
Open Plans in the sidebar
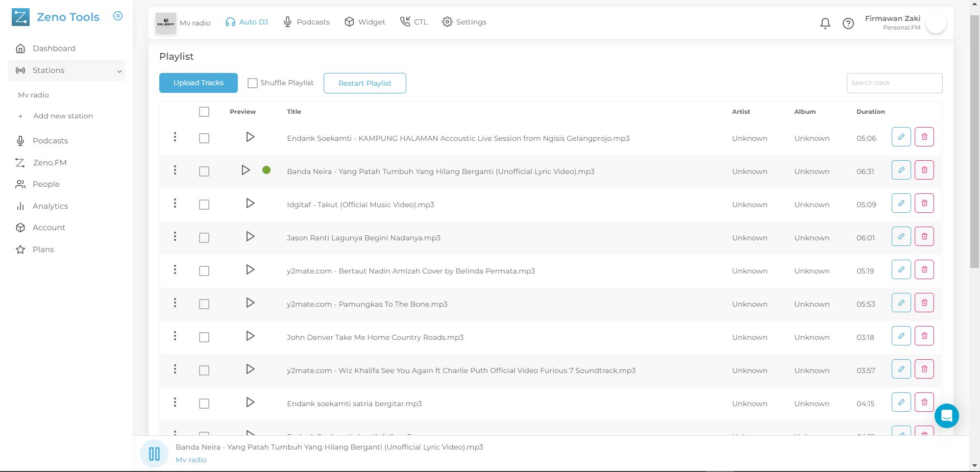(x=35, y=250)
